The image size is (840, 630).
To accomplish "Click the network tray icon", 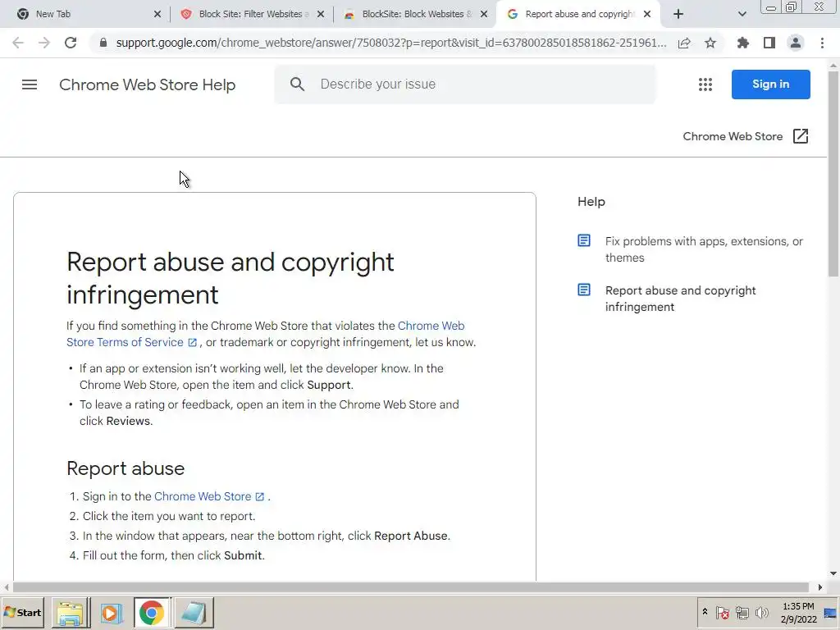I will pos(742,612).
